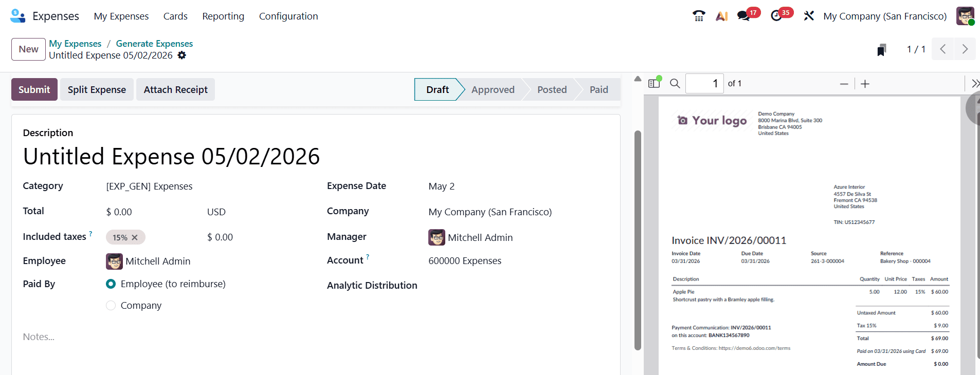
Task: Click Mitchell Admin manager avatar
Action: [437, 237]
